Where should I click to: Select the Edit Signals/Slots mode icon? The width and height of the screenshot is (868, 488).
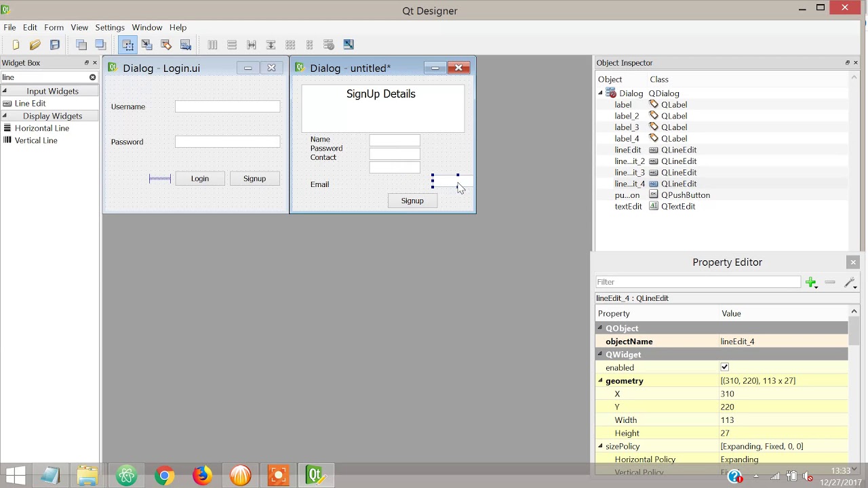(x=146, y=45)
